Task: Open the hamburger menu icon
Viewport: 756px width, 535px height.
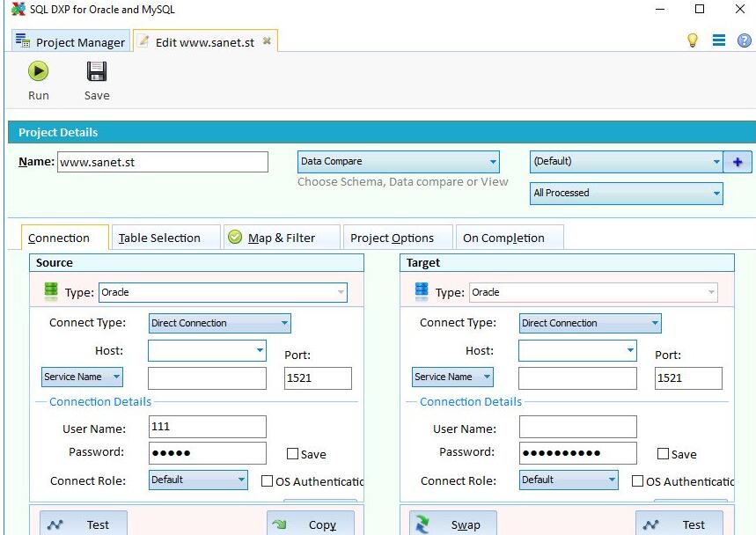Action: click(719, 40)
